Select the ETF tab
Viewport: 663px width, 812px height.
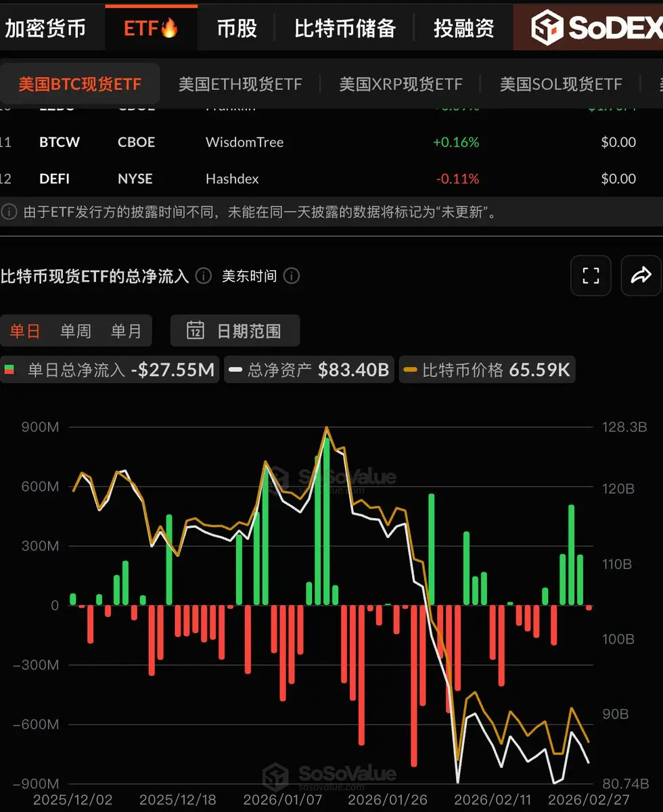[151, 28]
